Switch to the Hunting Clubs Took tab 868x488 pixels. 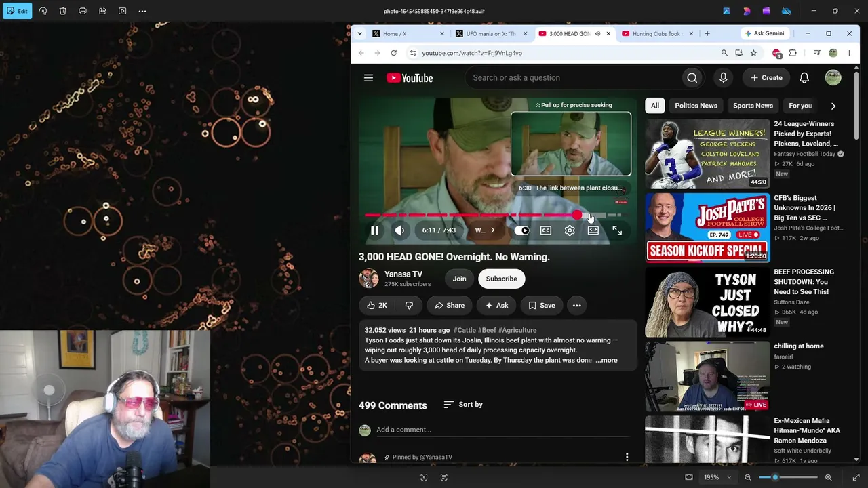pos(658,33)
